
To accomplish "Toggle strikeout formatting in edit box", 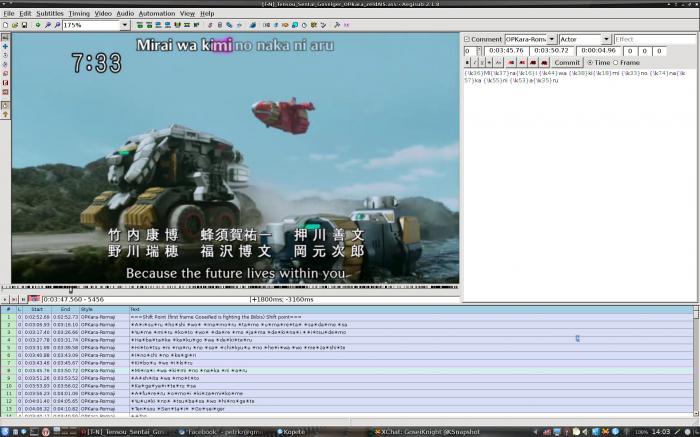I will click(489, 62).
